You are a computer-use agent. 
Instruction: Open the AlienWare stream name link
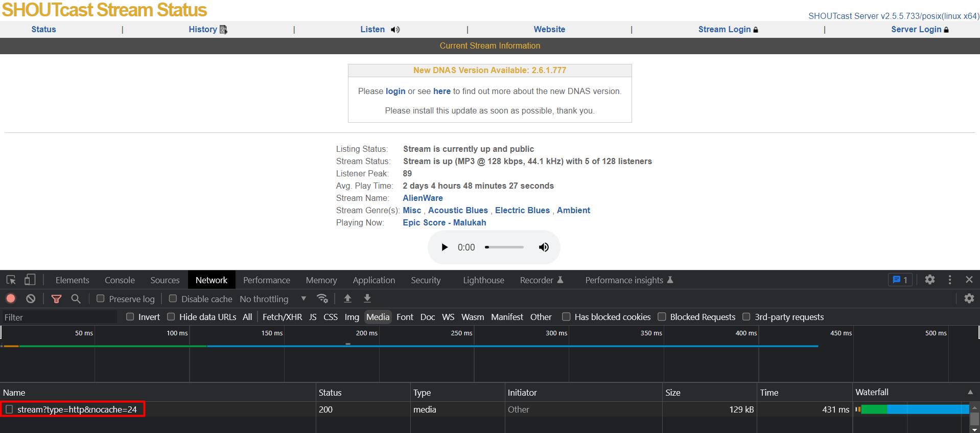[423, 198]
